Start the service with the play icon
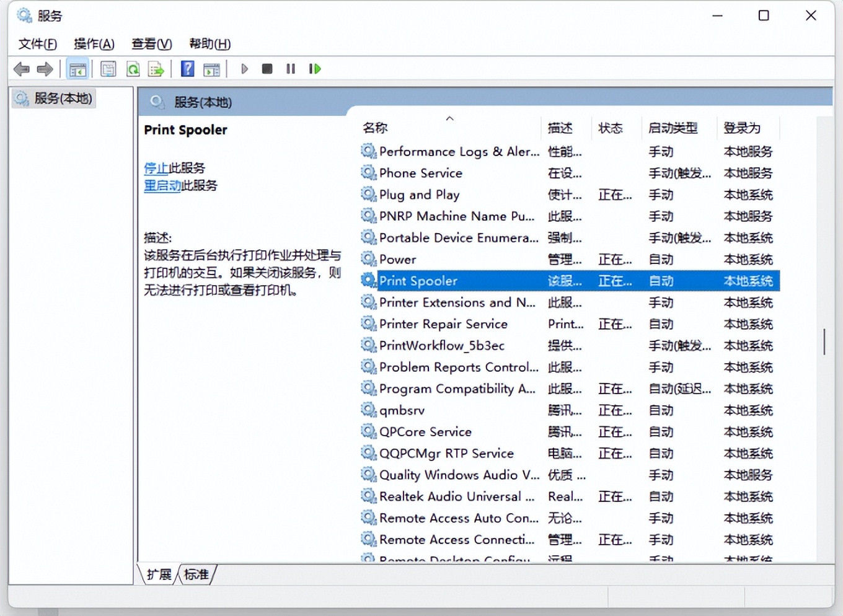The height and width of the screenshot is (616, 843). pyautogui.click(x=244, y=68)
